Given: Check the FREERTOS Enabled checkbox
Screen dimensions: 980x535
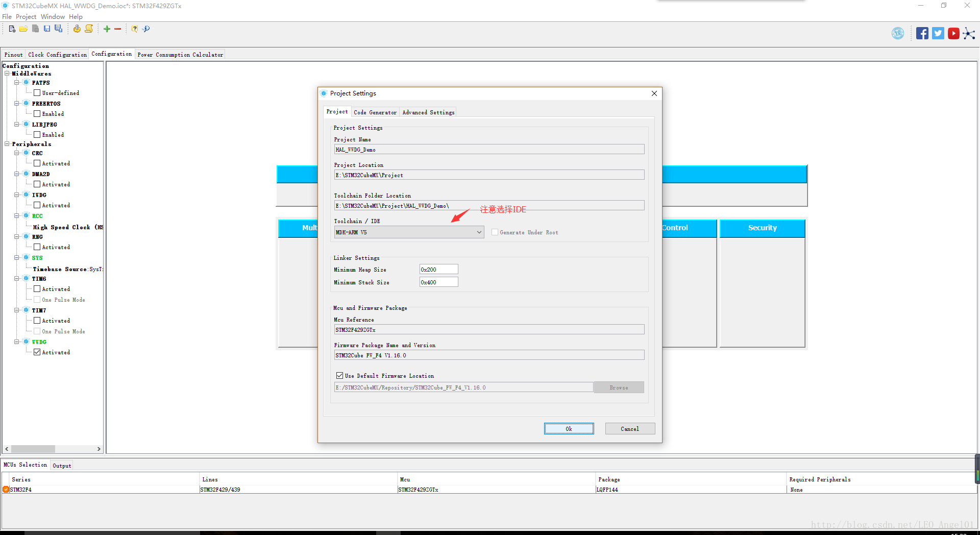Looking at the screenshot, I should pos(37,114).
